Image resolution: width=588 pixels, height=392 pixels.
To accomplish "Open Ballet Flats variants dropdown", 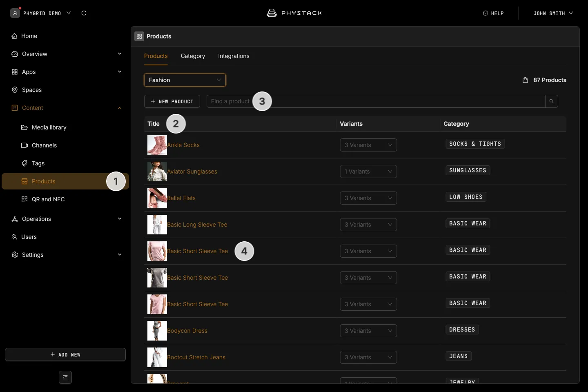I will [368, 198].
